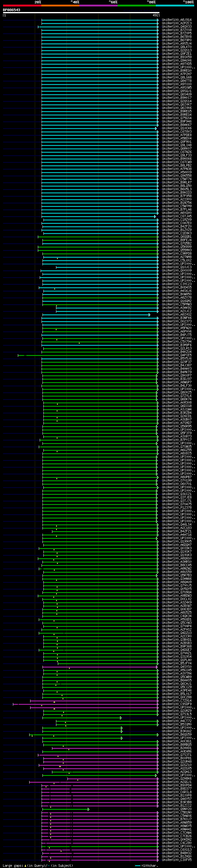Click the shorter cyan bar arrow for Q10CK6
This screenshot has height=868, width=197.
pos(156,128)
